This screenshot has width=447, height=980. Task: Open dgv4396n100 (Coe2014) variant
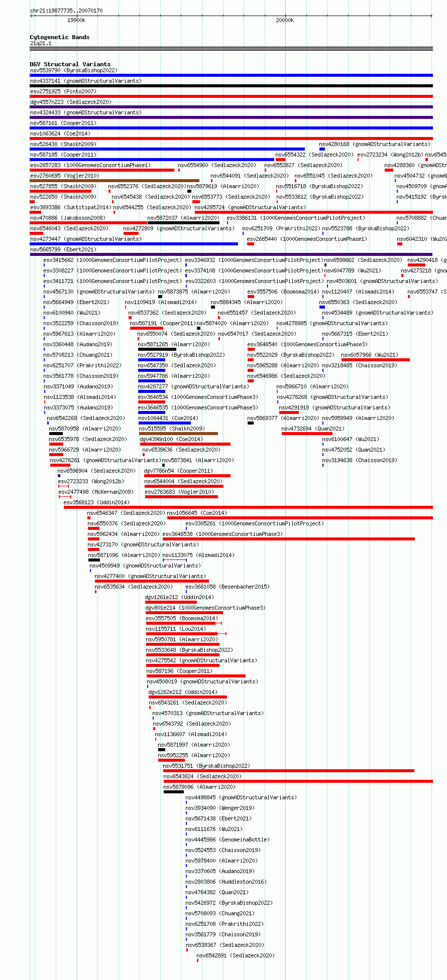tap(172, 439)
